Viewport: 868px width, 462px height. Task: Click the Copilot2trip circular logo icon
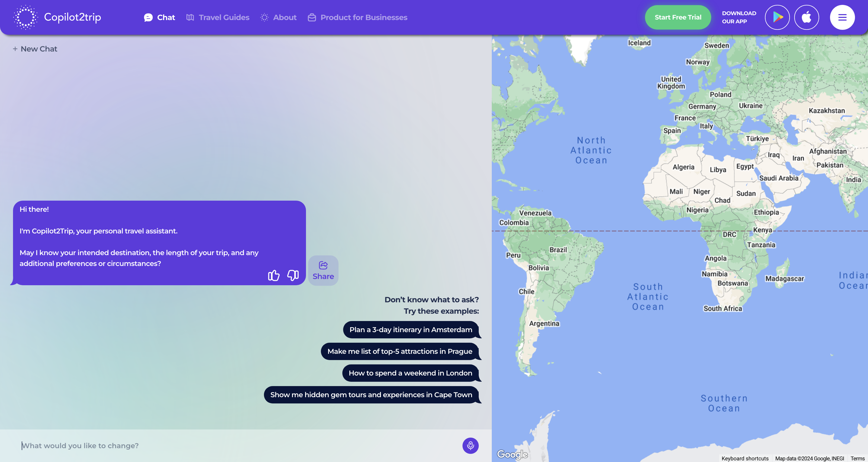(25, 17)
